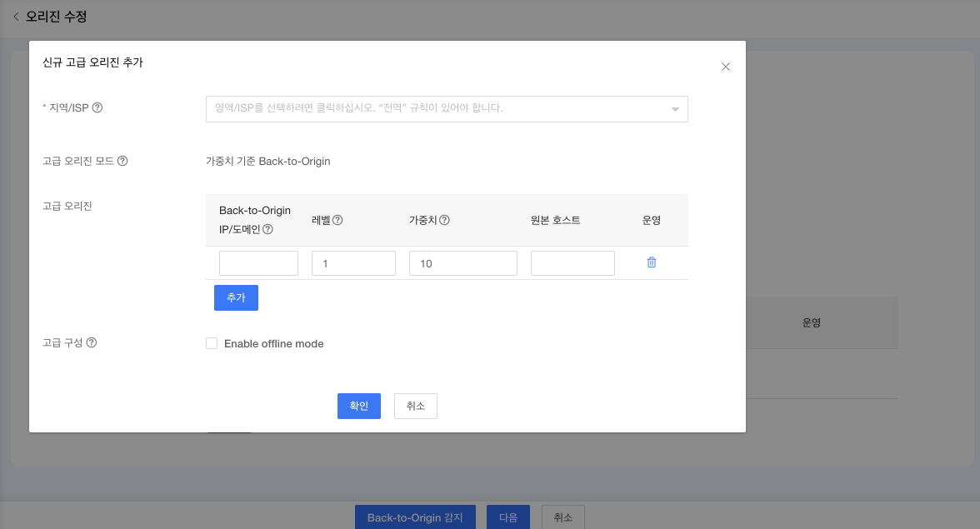Click the 추가 button to add origin

point(236,297)
